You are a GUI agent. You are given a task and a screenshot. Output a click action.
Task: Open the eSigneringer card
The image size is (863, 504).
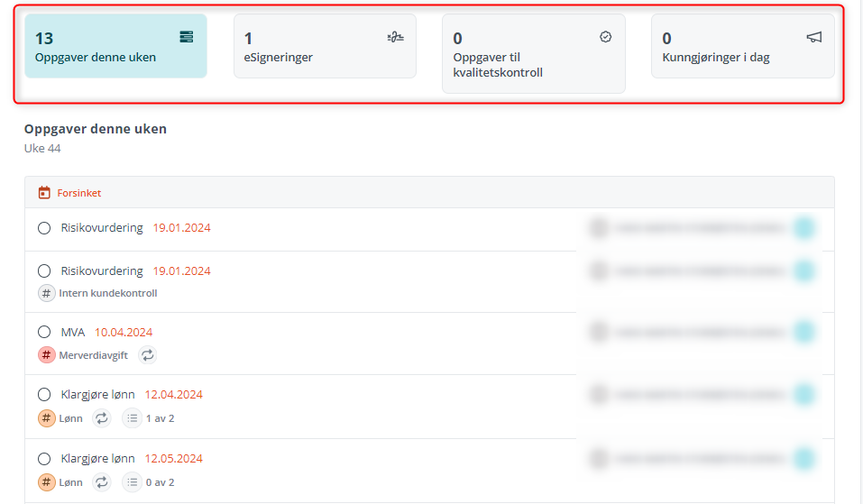(x=325, y=46)
